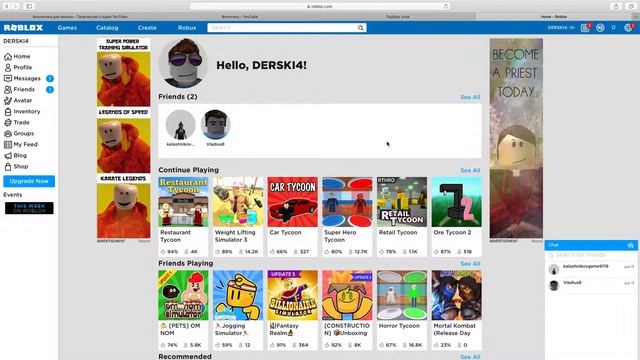
Task: Go back with the browser back arrow
Action: (7, 6)
